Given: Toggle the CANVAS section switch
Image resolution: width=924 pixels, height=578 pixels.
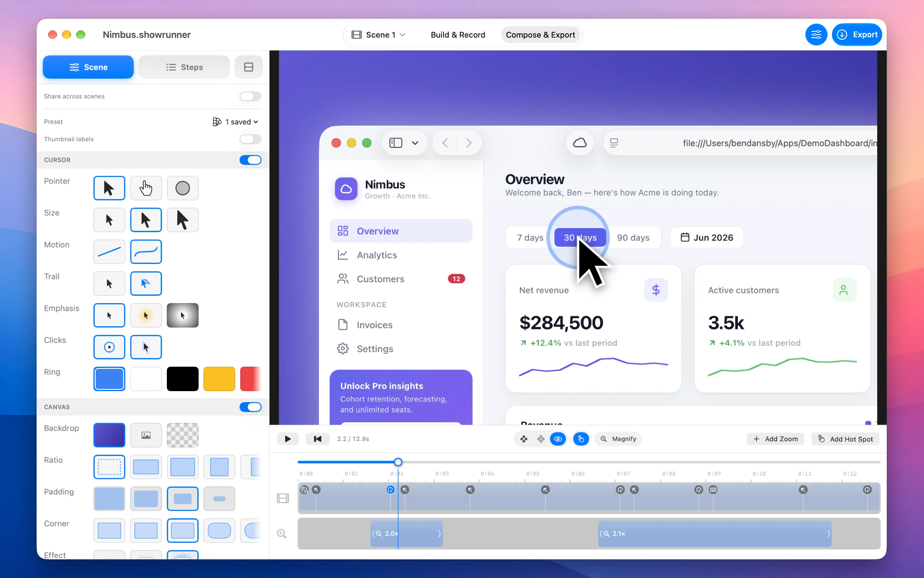Looking at the screenshot, I should tap(251, 407).
